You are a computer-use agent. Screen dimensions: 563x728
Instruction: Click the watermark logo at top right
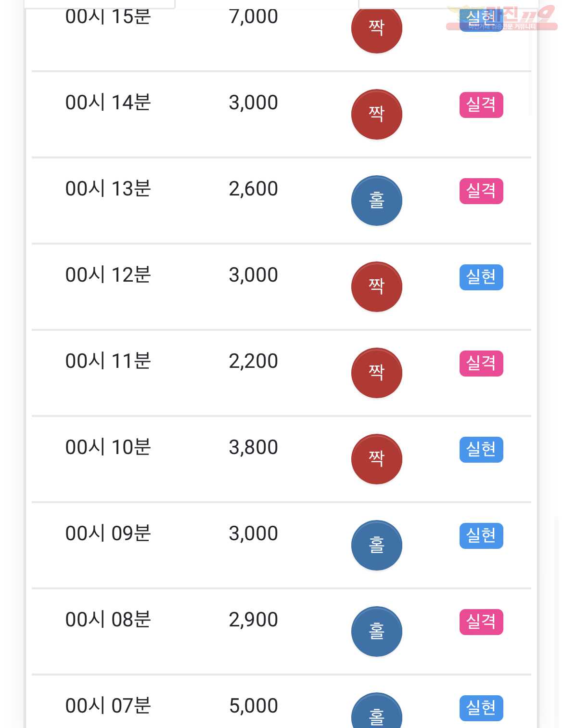501,18
